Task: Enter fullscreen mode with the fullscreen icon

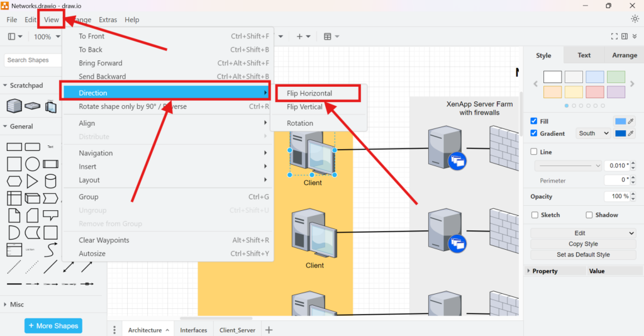Action: (x=614, y=36)
